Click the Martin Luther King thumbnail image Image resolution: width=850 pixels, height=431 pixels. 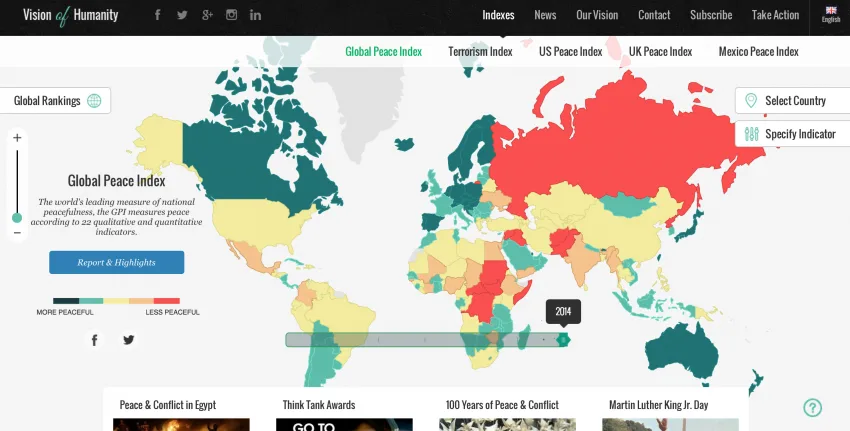[x=671, y=424]
